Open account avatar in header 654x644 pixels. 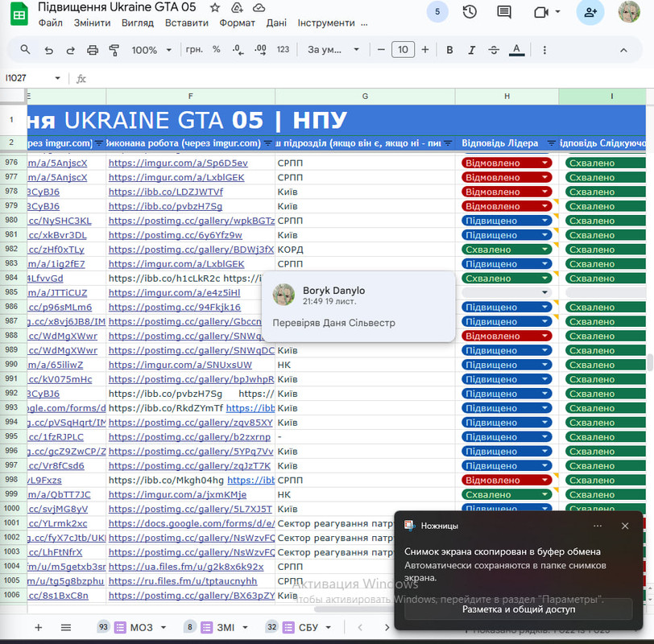[x=629, y=11]
